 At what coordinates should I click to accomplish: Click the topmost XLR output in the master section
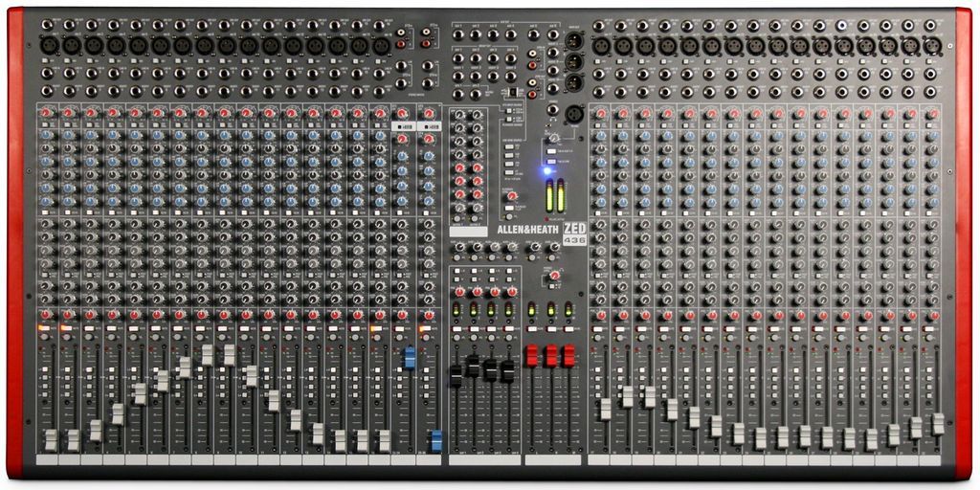click(x=572, y=41)
